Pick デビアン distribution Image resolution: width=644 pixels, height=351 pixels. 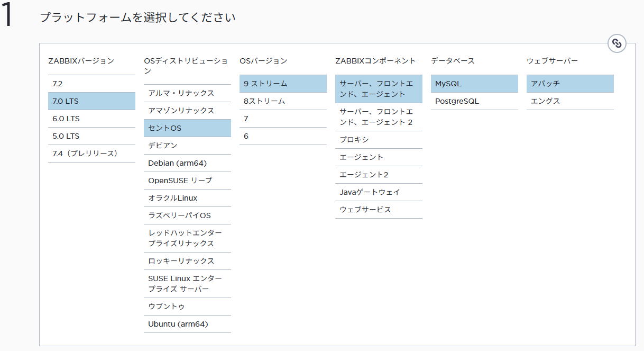click(x=187, y=146)
